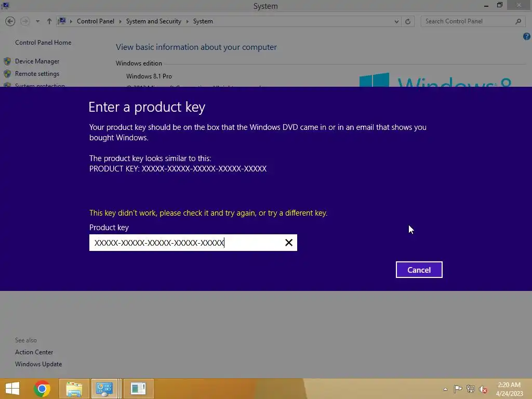Open the Action Center flag tray icon
This screenshot has width=532, height=399.
click(x=458, y=389)
